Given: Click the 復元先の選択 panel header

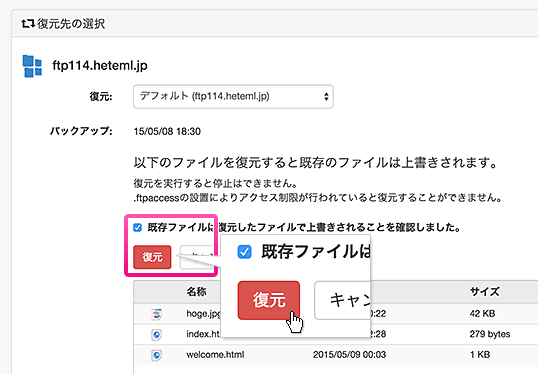Looking at the screenshot, I should tap(274, 24).
